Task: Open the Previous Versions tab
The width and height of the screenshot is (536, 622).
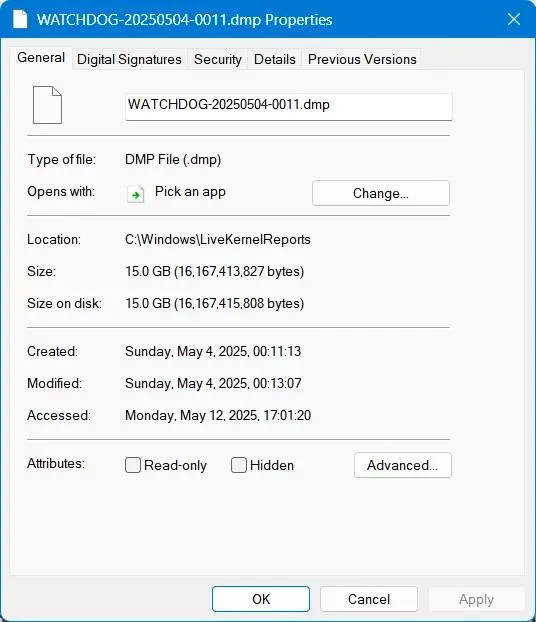Action: (x=362, y=60)
